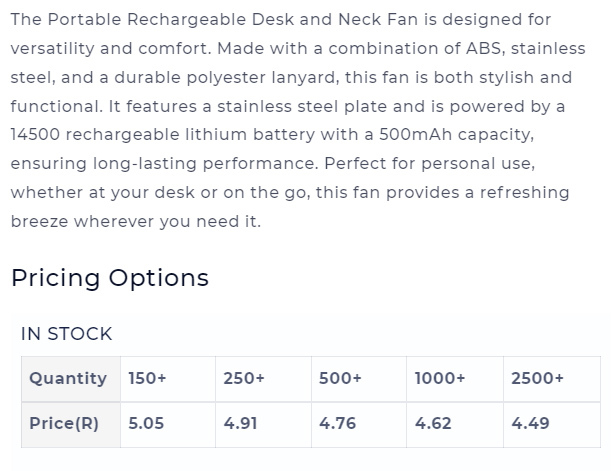Click the 'Portable Rechargeable Desk' text
This screenshot has width=613, height=471.
click(171, 20)
